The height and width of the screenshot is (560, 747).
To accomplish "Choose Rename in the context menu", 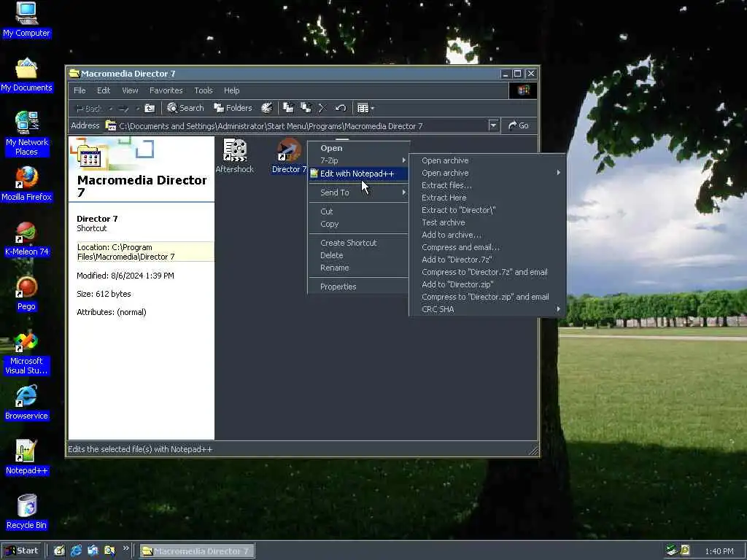I will coord(358,268).
